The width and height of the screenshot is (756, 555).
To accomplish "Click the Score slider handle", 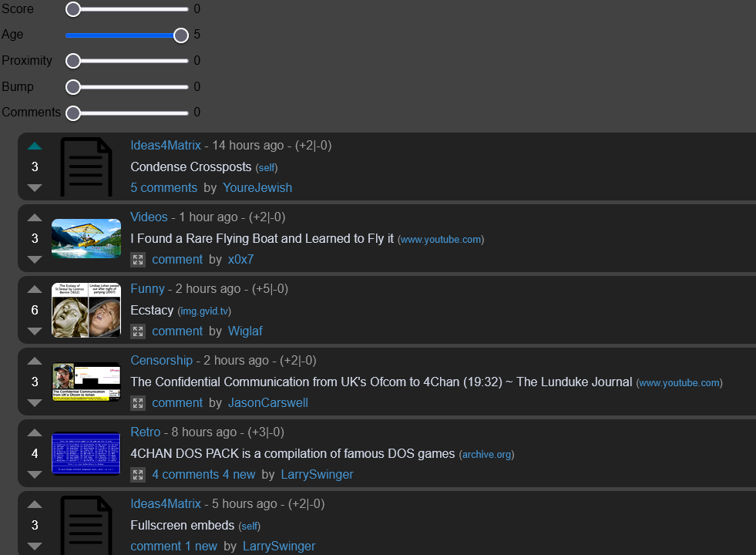I will [x=73, y=9].
